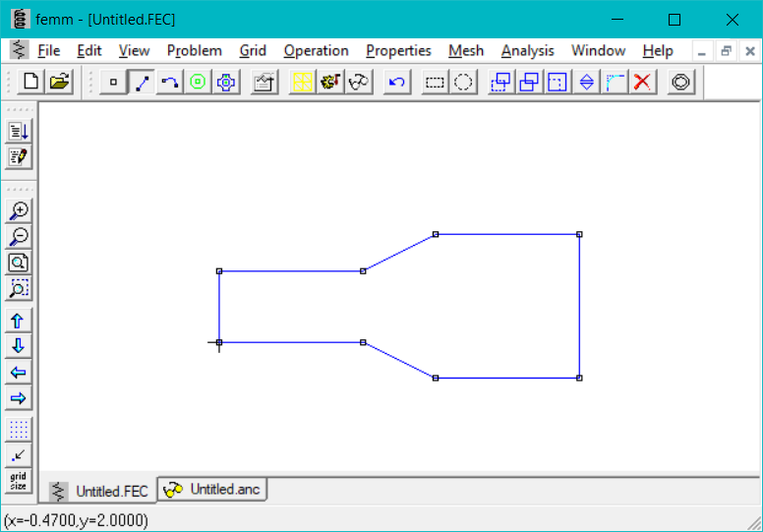The width and height of the screenshot is (763, 532).
Task: Click the pencil notes icon on left toolbar
Action: pos(19,156)
